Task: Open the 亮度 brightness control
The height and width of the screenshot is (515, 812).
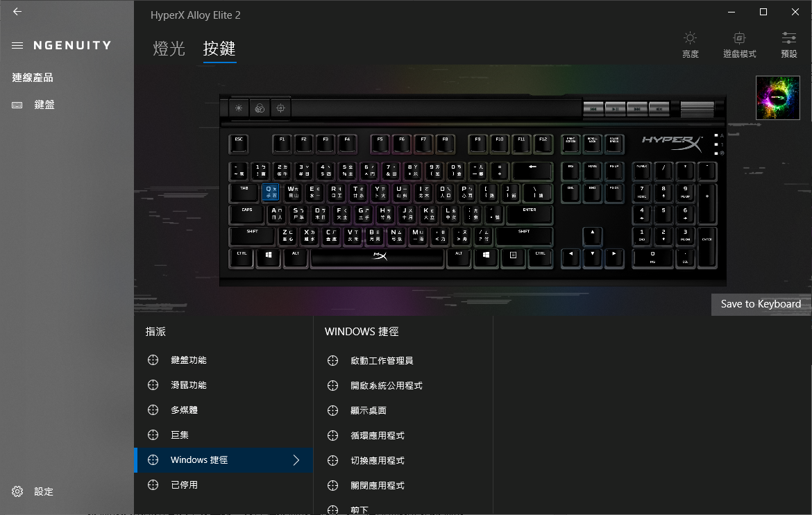Action: click(x=690, y=44)
